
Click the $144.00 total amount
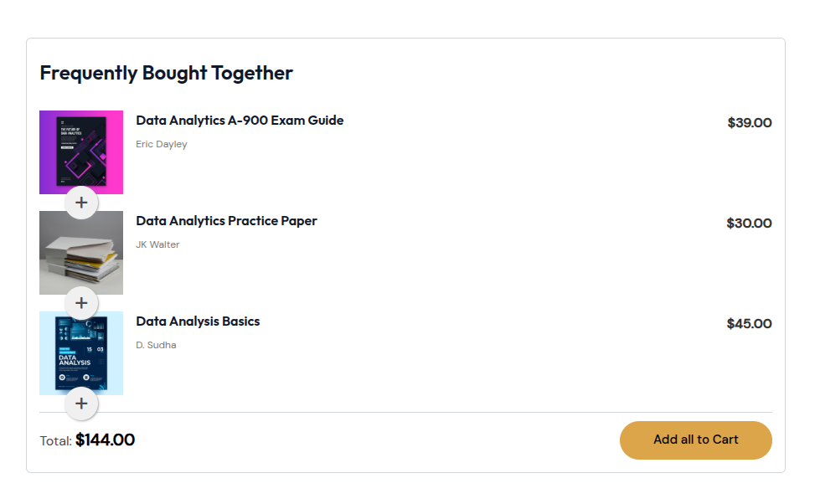pos(105,440)
